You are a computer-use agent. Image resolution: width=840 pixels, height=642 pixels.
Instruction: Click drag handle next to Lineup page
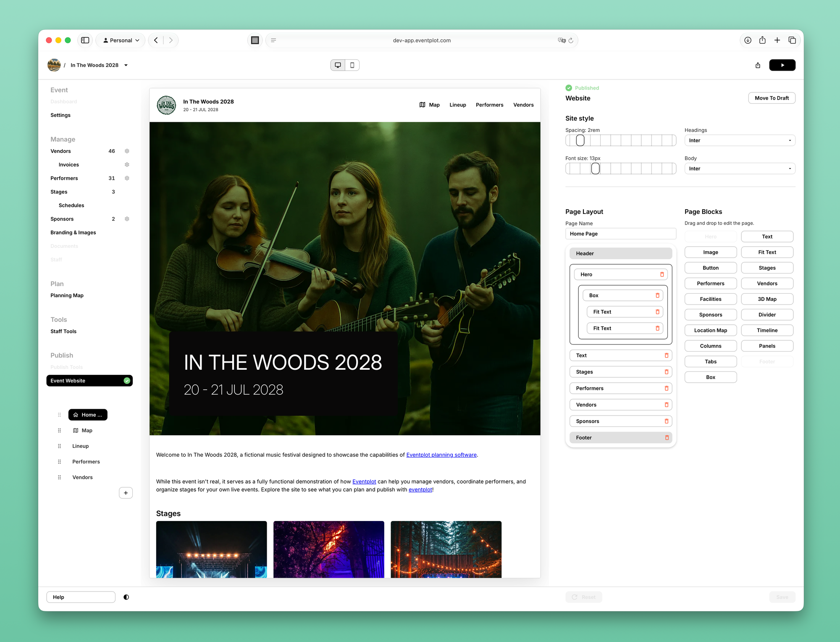click(x=59, y=446)
